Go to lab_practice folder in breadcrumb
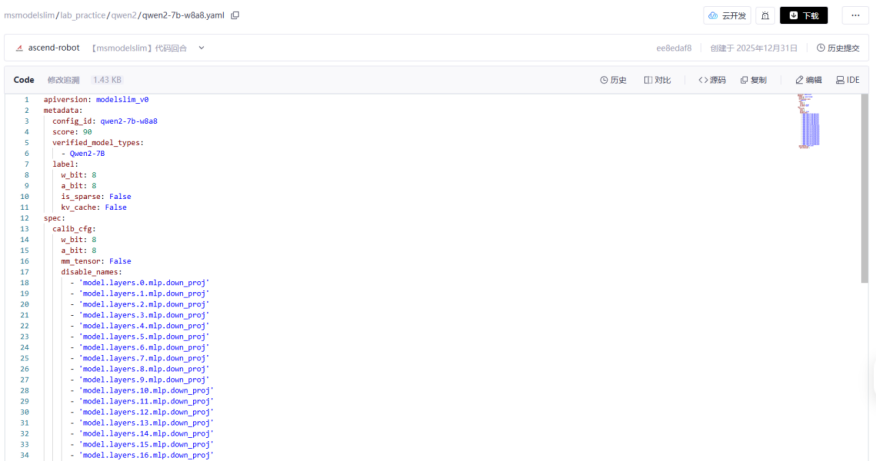This screenshot has width=876, height=462. (x=83, y=15)
